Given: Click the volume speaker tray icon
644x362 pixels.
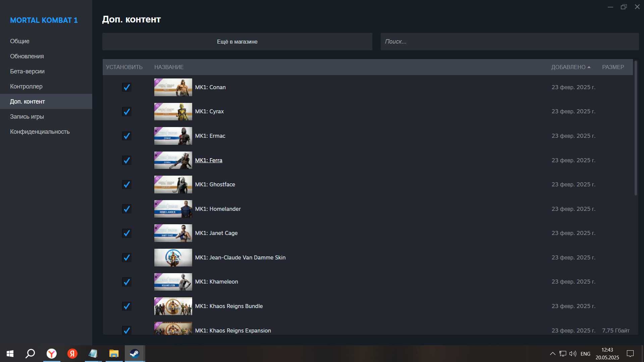Looking at the screenshot, I should [573, 354].
